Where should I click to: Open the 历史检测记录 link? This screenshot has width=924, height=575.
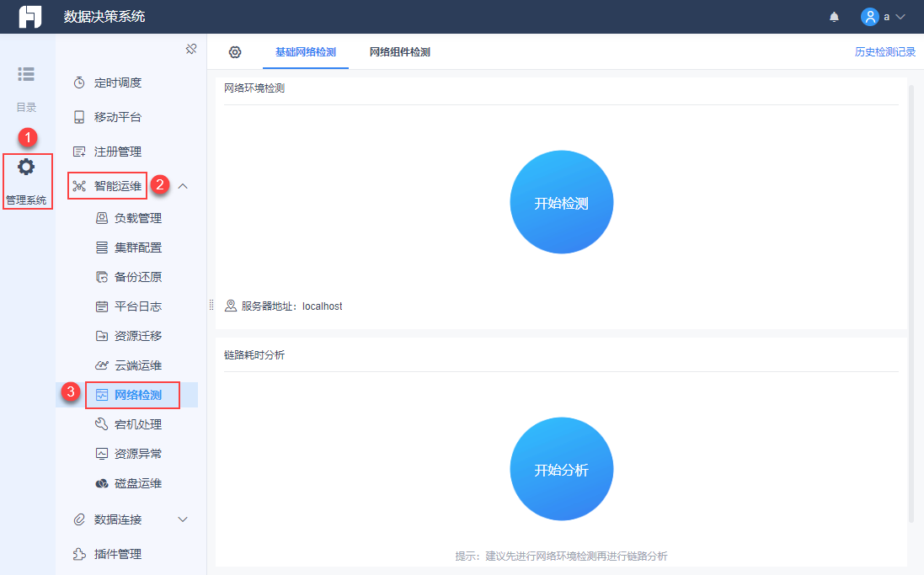click(885, 52)
